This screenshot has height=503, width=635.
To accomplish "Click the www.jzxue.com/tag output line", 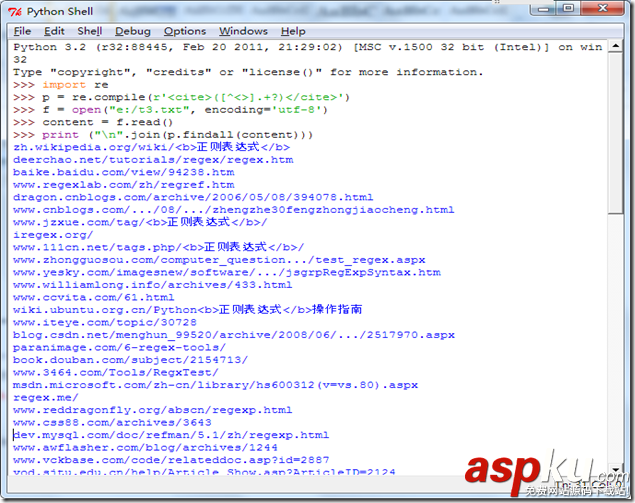I will 140,222.
